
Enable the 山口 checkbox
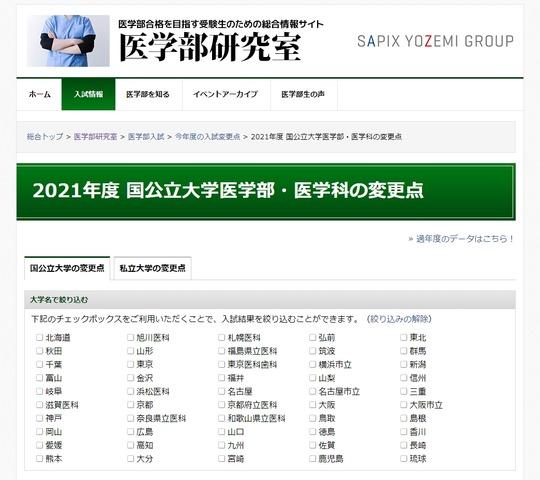coord(221,431)
